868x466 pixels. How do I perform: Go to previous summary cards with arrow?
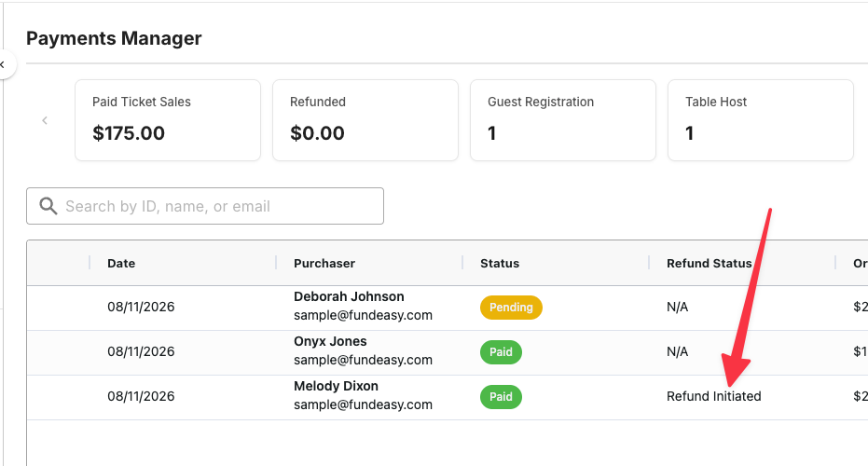45,120
